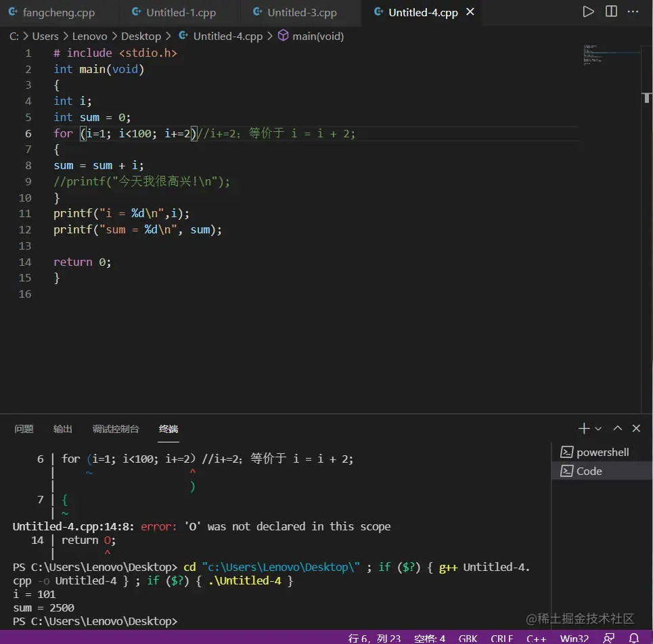
Task: Change indentation via 空格: 4
Action: click(430, 638)
